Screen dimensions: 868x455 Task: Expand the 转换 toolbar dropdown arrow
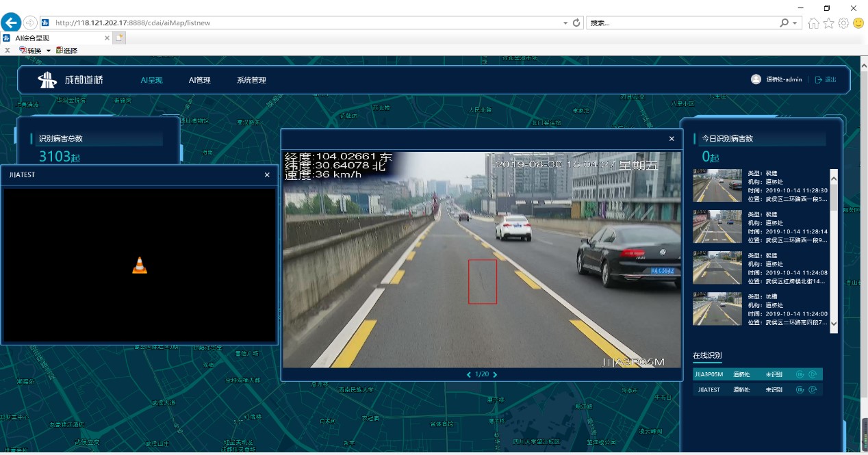pyautogui.click(x=49, y=51)
